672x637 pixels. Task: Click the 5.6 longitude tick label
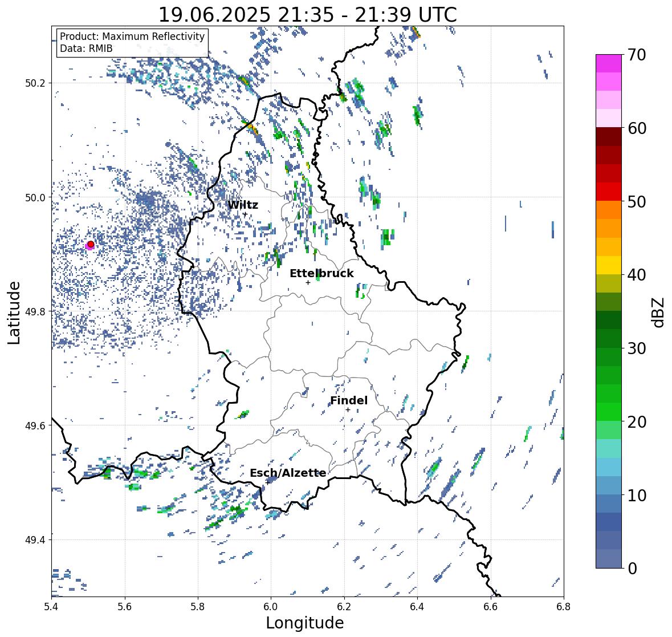pyautogui.click(x=125, y=607)
